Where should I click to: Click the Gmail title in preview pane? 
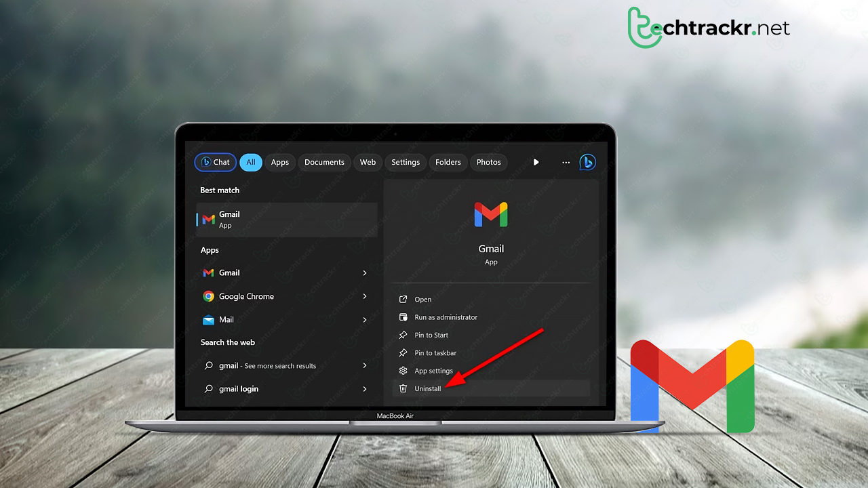pos(491,249)
